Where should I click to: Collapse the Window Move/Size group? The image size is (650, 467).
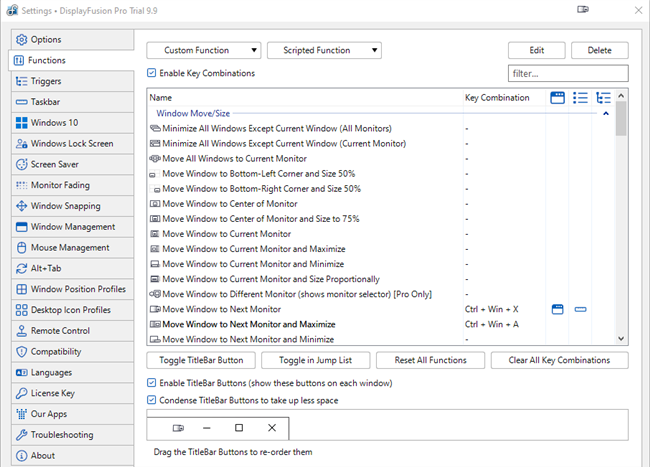point(606,113)
